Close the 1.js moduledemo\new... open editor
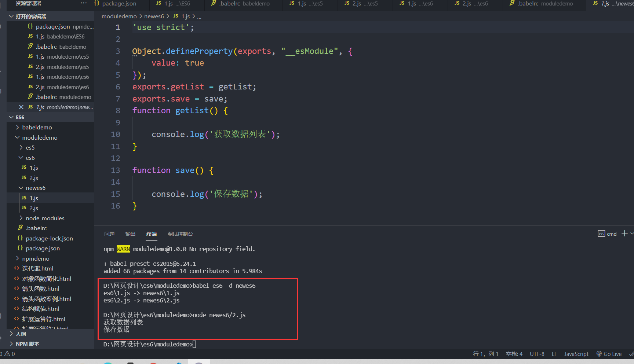This screenshot has height=364, width=634. 21,107
